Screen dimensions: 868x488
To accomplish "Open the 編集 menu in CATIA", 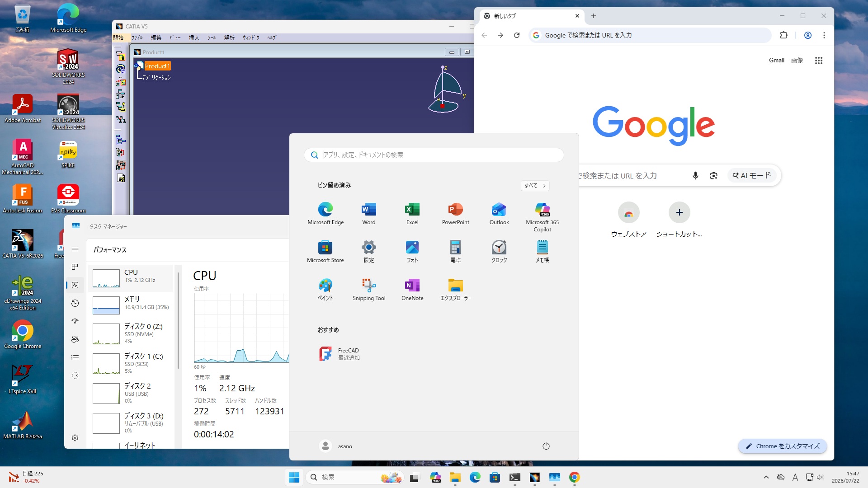I will pos(156,38).
